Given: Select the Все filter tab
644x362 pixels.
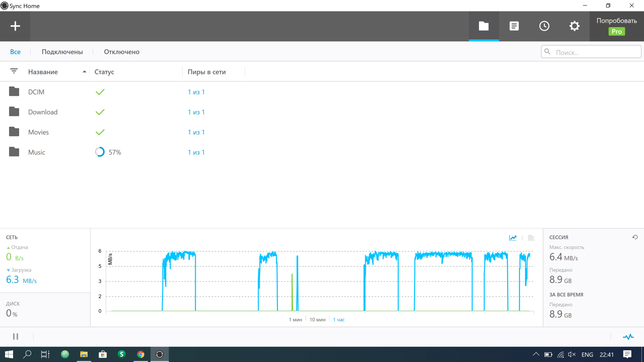Looking at the screenshot, I should tap(15, 52).
